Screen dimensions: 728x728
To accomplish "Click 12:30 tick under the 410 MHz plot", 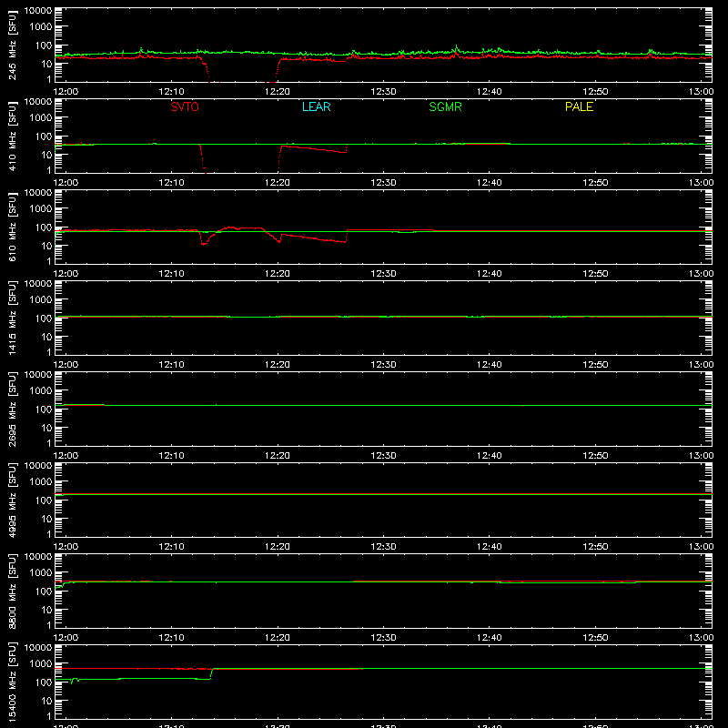I will point(383,183).
